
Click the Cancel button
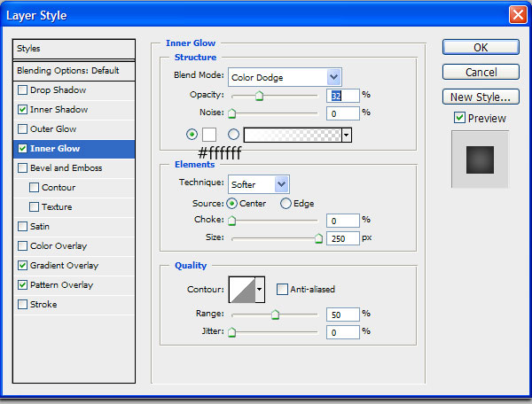(481, 72)
